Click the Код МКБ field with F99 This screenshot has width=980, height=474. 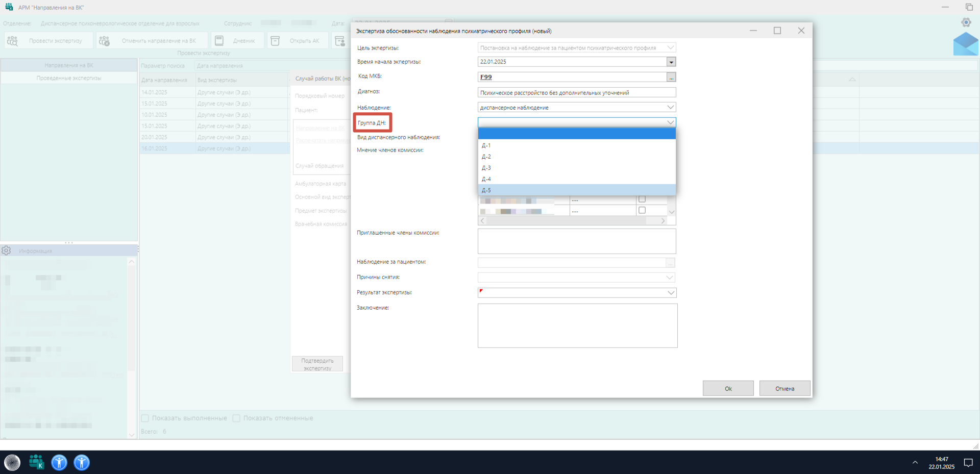pyautogui.click(x=572, y=77)
